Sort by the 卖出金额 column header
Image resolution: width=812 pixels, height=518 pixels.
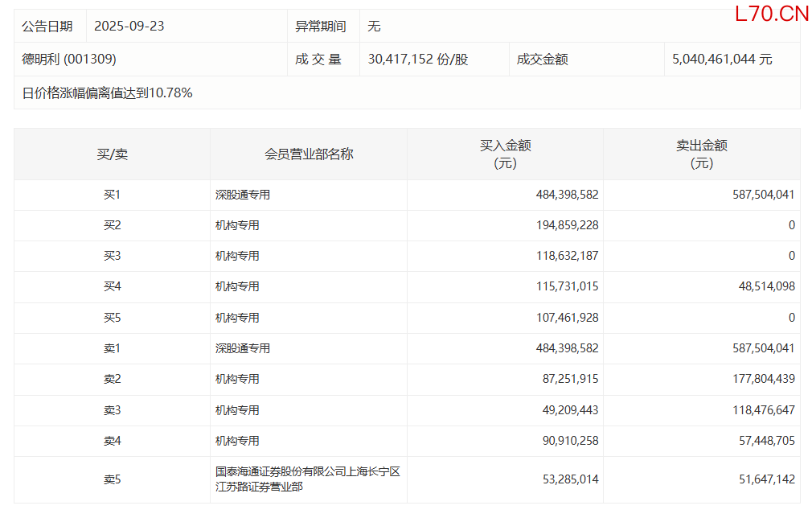(701, 154)
